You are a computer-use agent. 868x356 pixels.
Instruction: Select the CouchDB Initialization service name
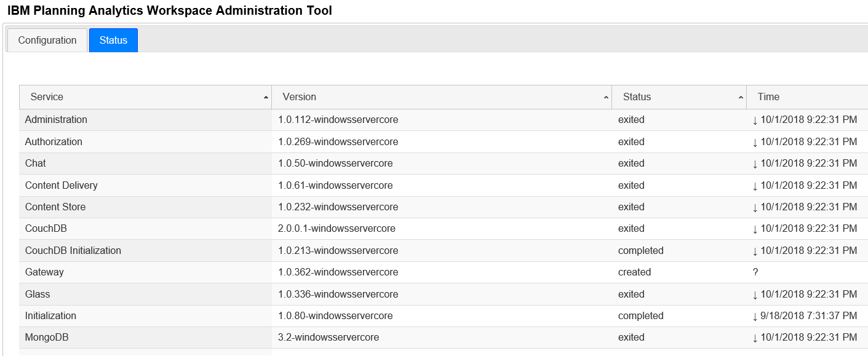[73, 251]
